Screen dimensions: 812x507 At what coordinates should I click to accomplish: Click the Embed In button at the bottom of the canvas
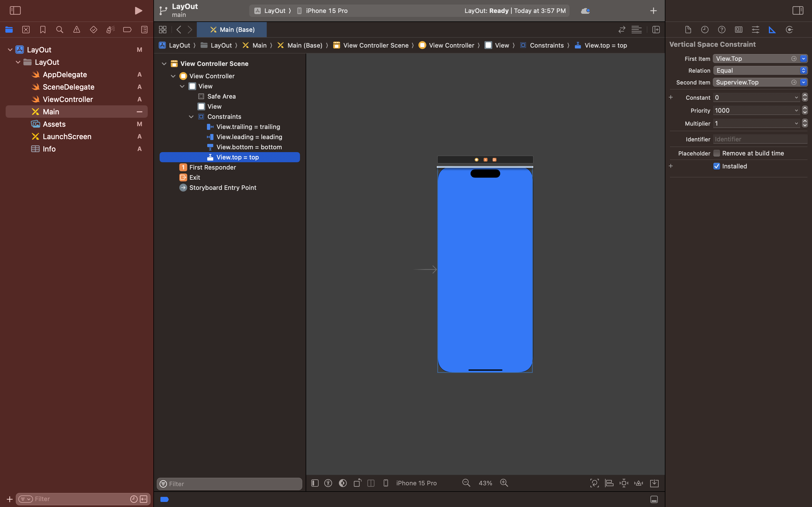(654, 483)
